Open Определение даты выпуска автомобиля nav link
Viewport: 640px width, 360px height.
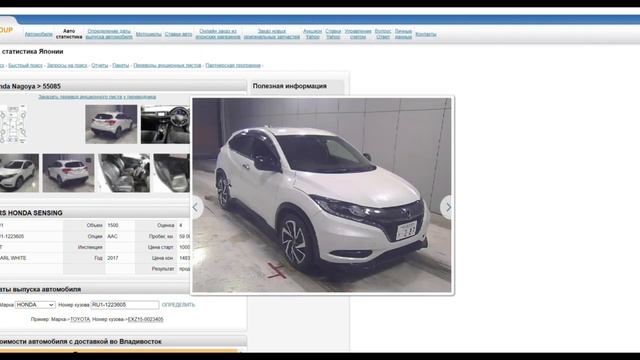click(109, 34)
